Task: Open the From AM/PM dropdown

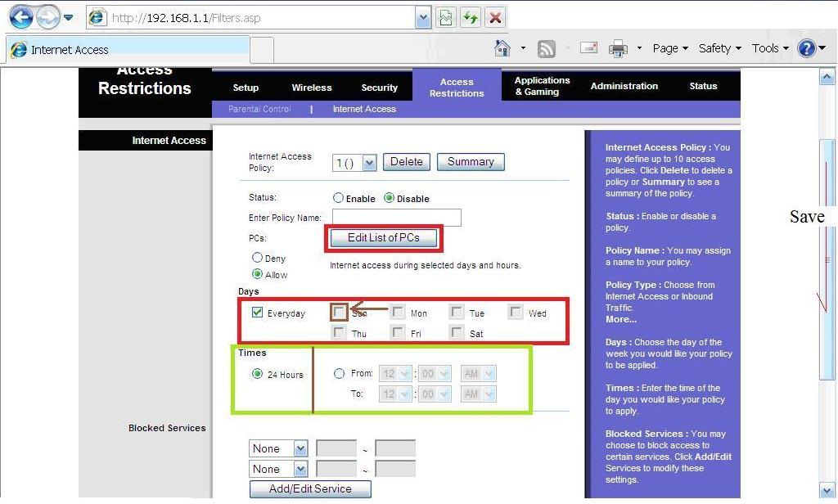Action: coord(478,374)
